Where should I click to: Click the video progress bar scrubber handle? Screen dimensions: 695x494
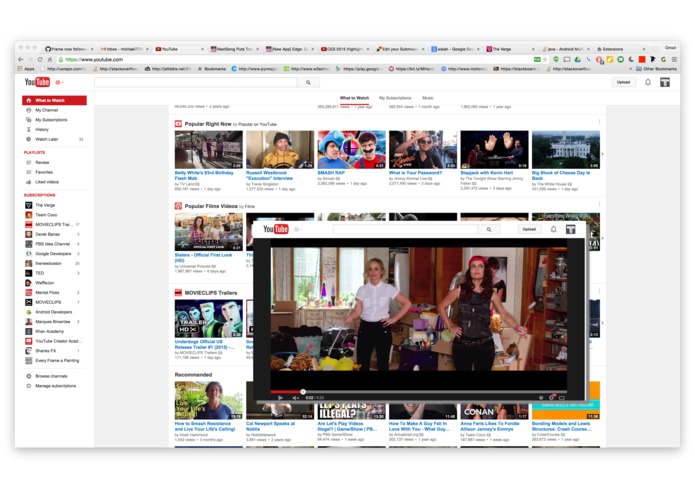(303, 392)
